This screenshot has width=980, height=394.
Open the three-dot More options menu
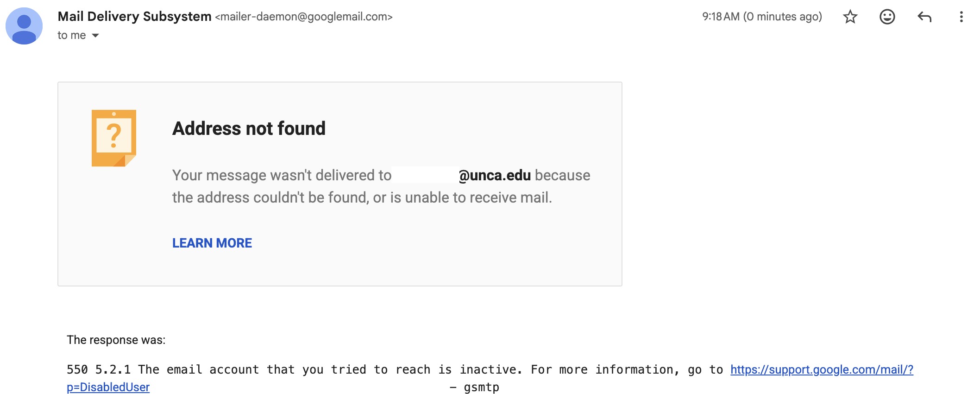(961, 17)
